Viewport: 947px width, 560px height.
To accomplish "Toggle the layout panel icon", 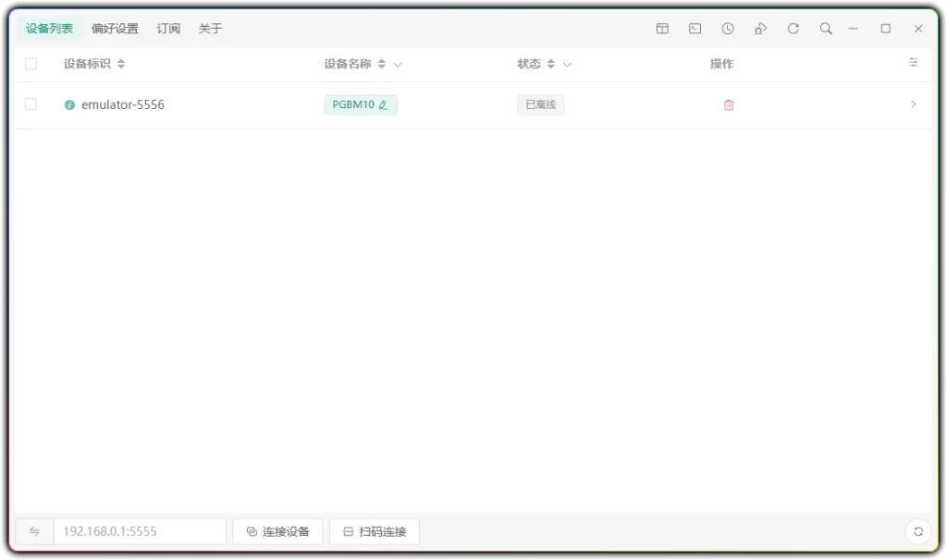I will tap(662, 29).
